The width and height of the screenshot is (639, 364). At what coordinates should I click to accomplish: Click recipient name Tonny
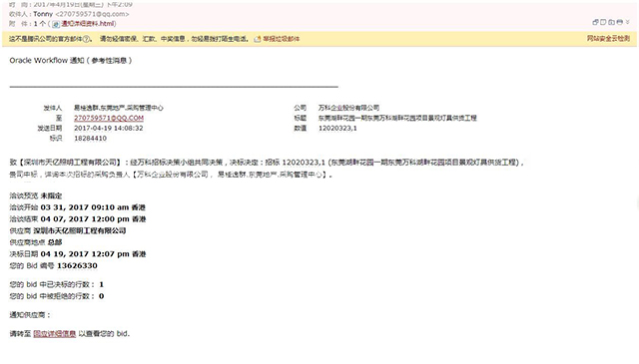coord(43,14)
